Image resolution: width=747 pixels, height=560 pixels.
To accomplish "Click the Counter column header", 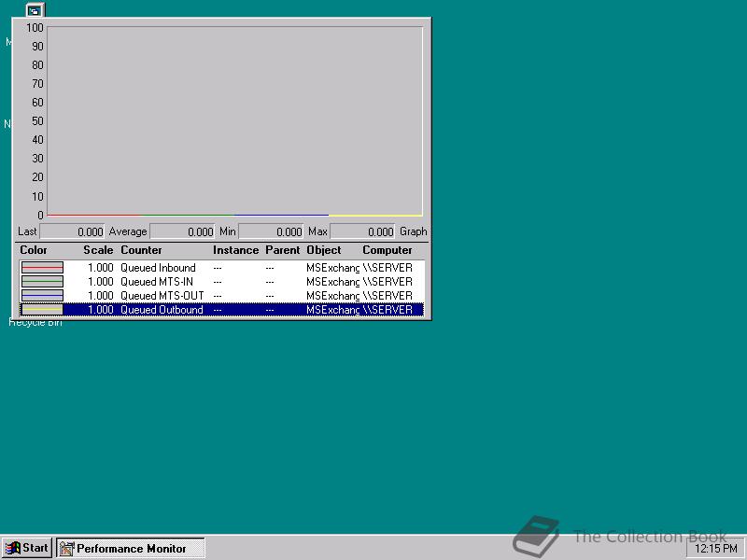I will pos(141,250).
